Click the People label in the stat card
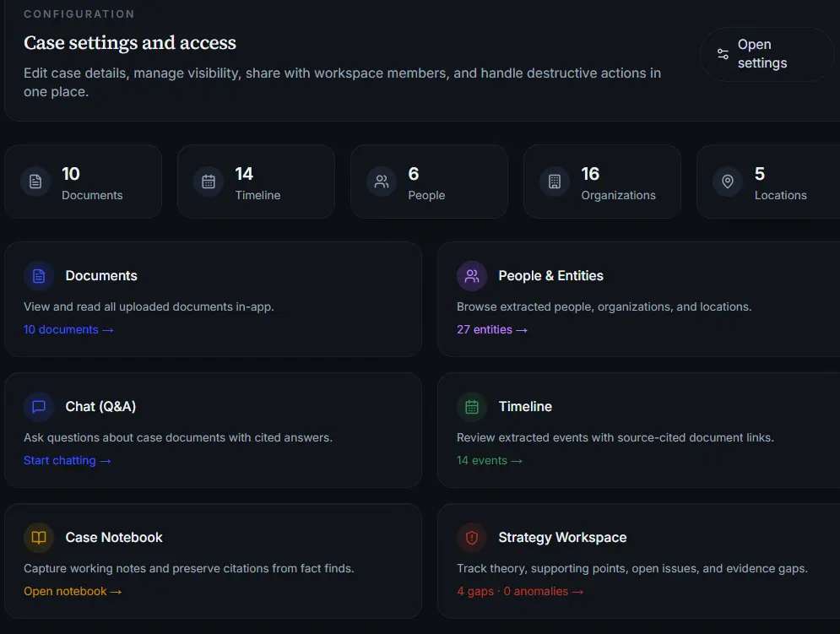Image resolution: width=840 pixels, height=634 pixels. tap(426, 195)
